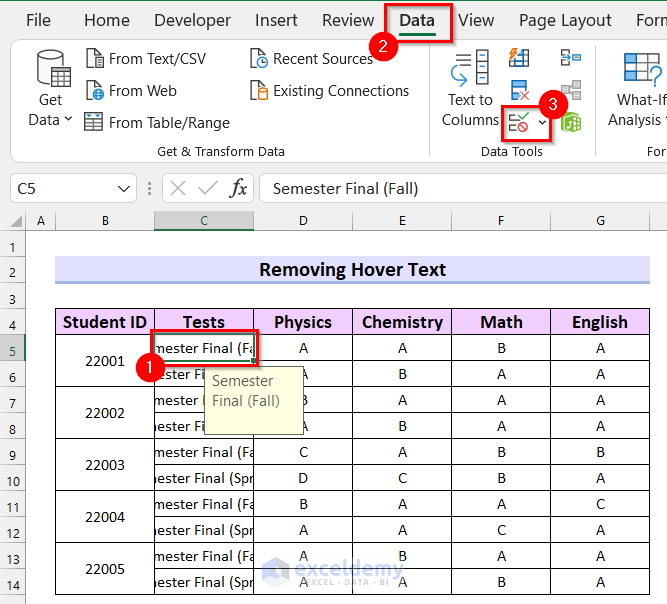Image resolution: width=667 pixels, height=604 pixels.
Task: Click the Existing Connections button
Action: click(x=329, y=91)
